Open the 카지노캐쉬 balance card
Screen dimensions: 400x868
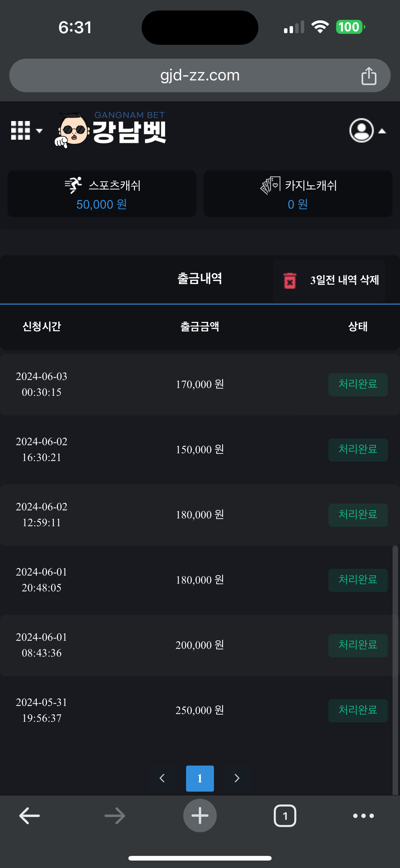tap(298, 194)
